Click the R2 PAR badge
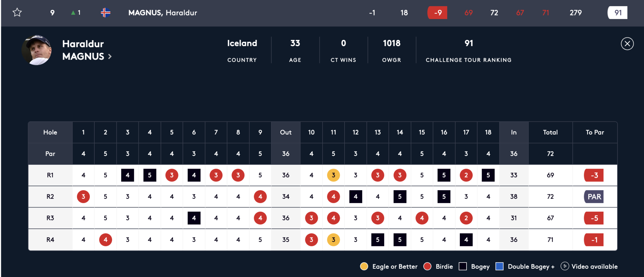The width and height of the screenshot is (644, 277). tap(594, 197)
